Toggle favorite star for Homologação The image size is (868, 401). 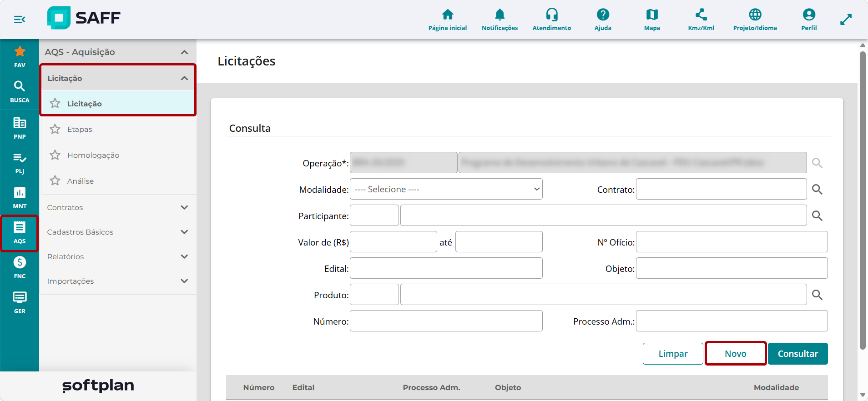tap(55, 155)
